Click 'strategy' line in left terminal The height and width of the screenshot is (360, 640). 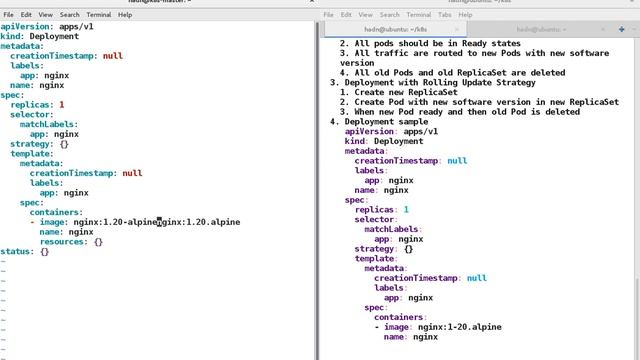pyautogui.click(x=40, y=144)
